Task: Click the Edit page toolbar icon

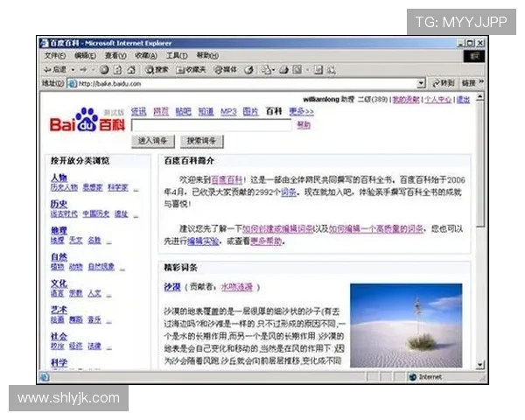Action: pos(297,70)
